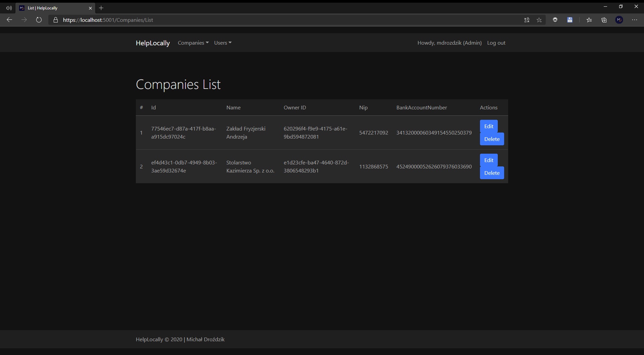Click the Companies List heading

click(178, 85)
